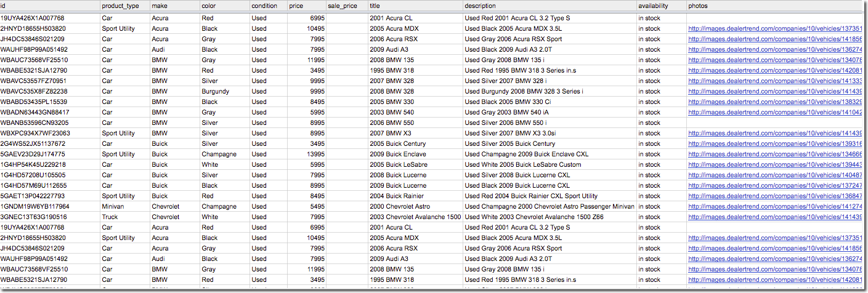Select the title cell 2000 Chevrolet Astro
The image size is (868, 293).
pos(415,206)
